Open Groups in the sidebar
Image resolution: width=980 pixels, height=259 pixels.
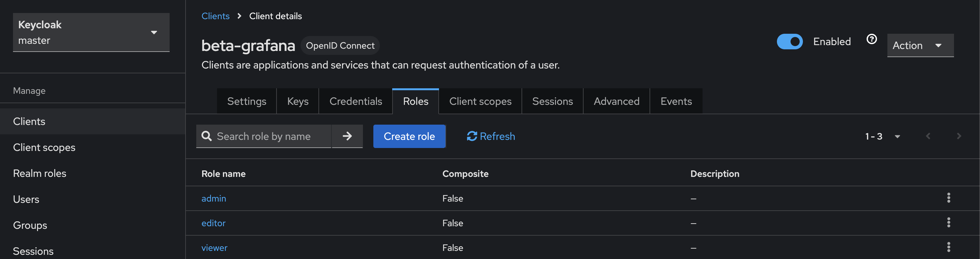(x=93, y=225)
